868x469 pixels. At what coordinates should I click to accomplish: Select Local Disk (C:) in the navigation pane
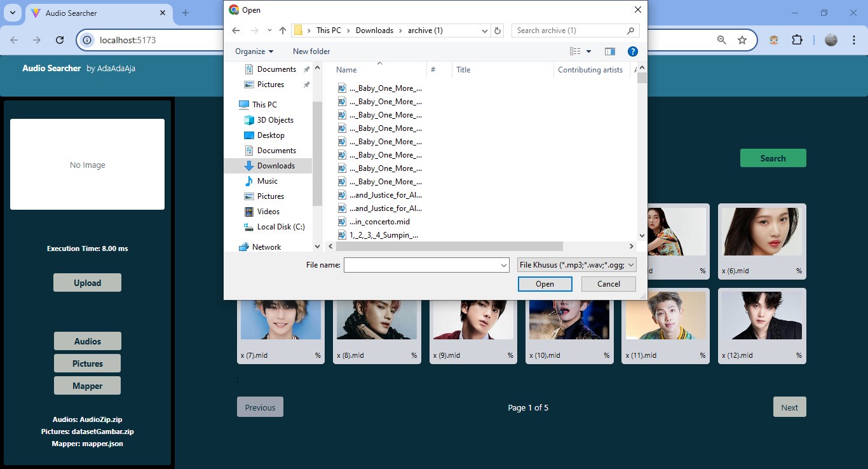tap(281, 227)
